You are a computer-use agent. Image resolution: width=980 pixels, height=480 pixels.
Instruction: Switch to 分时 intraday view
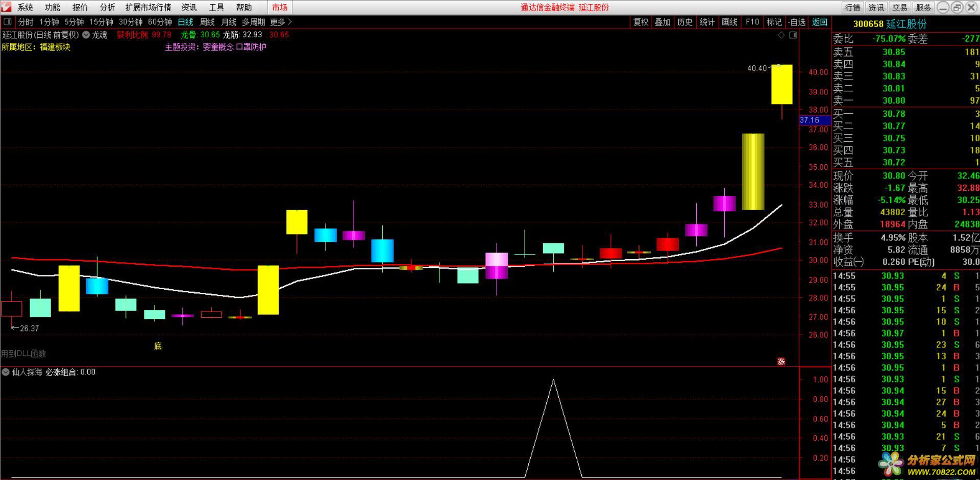(x=26, y=22)
